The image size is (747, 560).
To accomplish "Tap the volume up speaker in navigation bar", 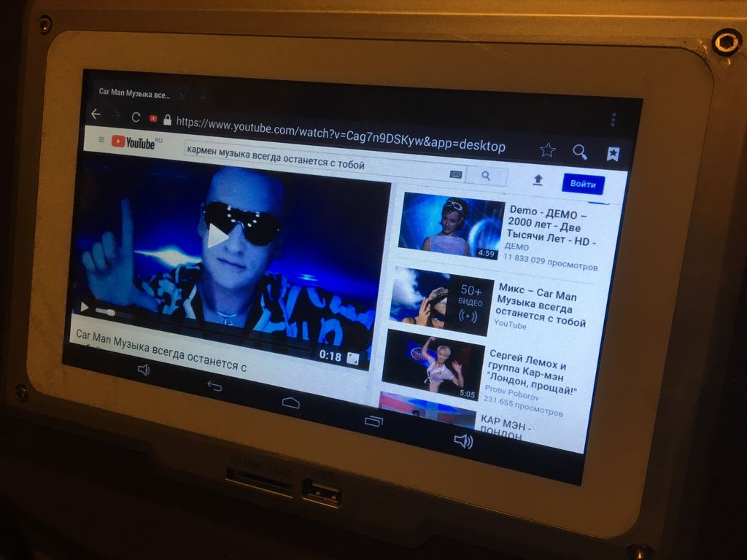I will pyautogui.click(x=462, y=441).
